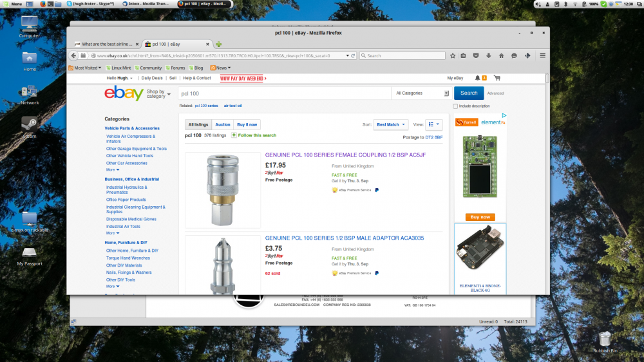
Task: Open a new Firefox tab
Action: (x=218, y=44)
